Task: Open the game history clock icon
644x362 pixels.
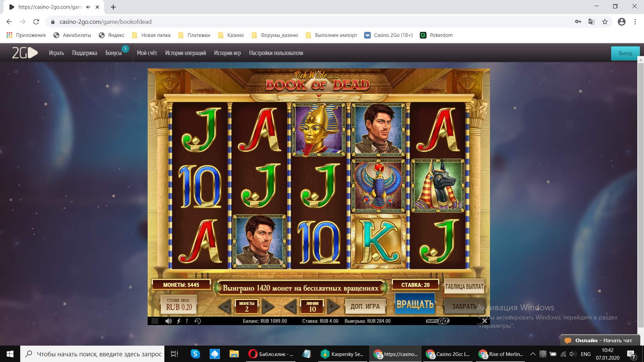Action: click(x=198, y=321)
